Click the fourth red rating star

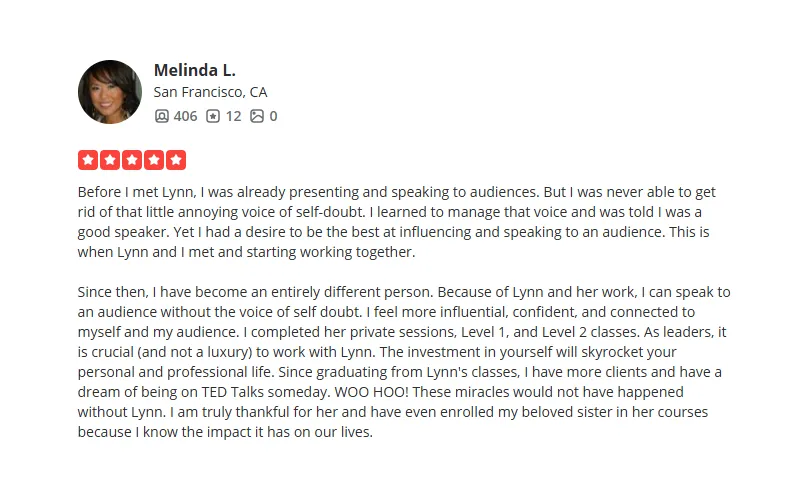coord(154,160)
